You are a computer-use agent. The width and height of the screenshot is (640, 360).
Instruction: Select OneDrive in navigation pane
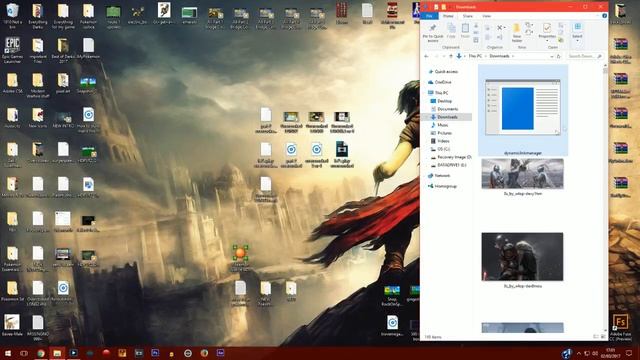pos(443,82)
